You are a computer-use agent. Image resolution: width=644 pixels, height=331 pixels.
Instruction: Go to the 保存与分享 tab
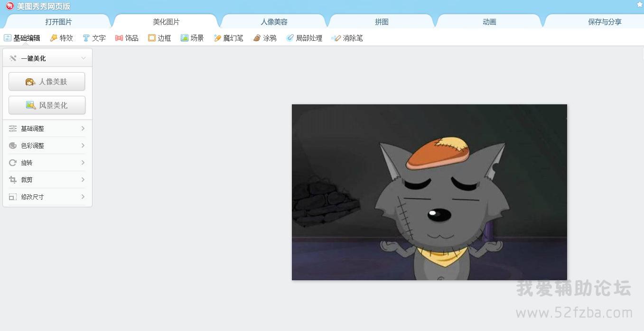point(604,22)
